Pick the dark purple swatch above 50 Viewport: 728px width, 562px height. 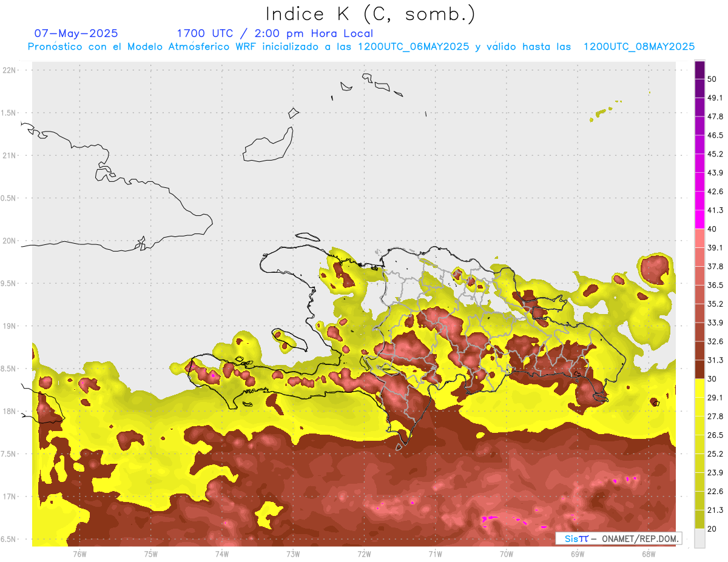tap(699, 70)
